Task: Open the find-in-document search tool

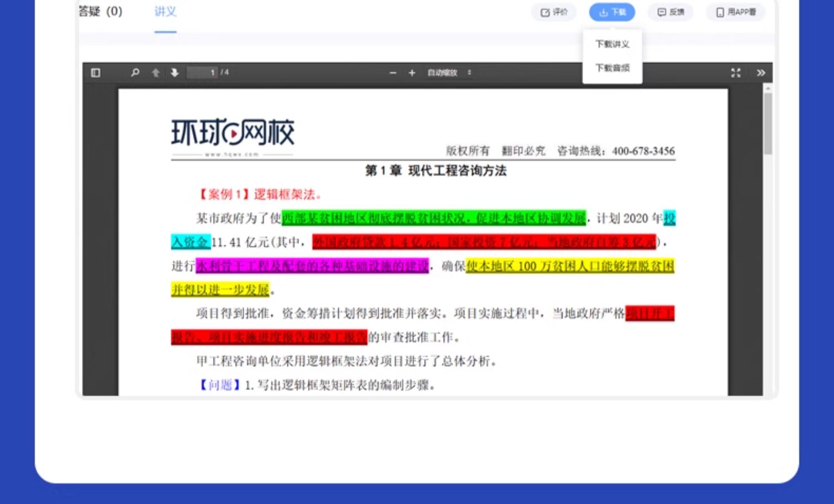Action: click(135, 73)
